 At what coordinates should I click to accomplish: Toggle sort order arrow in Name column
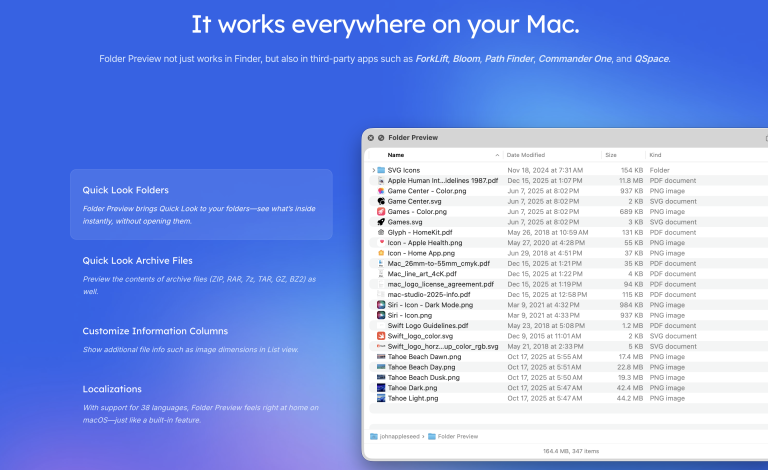point(497,155)
